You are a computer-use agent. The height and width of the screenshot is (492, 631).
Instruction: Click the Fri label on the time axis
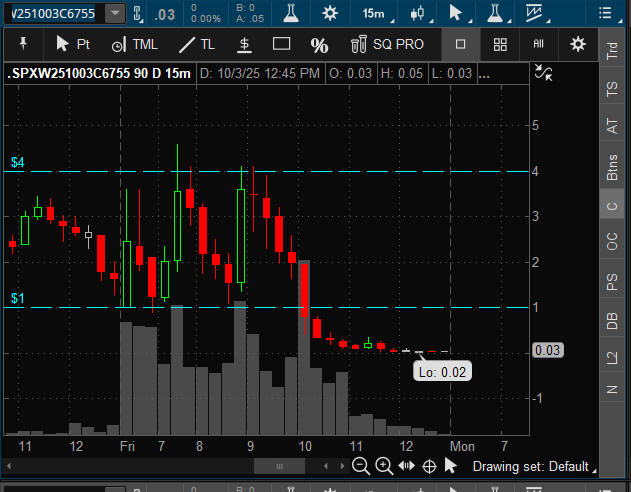[127, 446]
